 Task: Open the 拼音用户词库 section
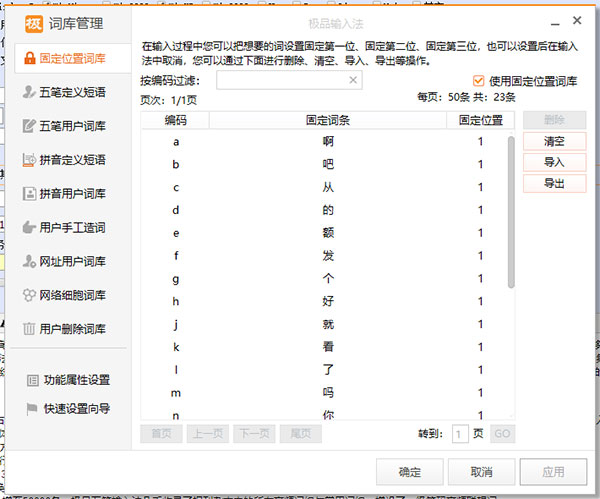72,193
